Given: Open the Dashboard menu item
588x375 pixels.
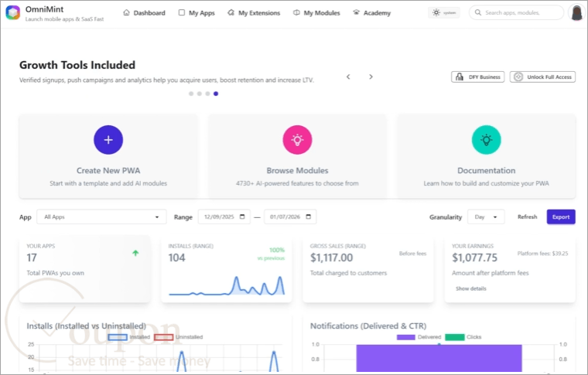Looking at the screenshot, I should coord(144,12).
